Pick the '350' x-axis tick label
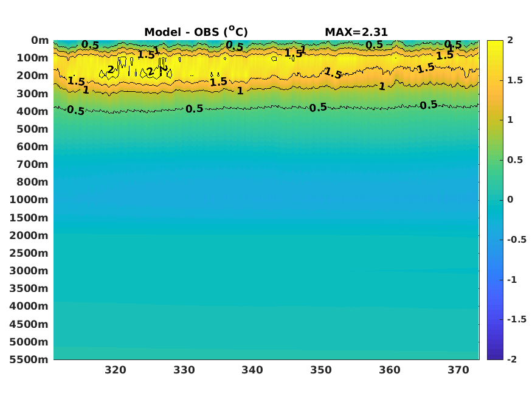This screenshot has height=399, width=532. click(x=321, y=370)
